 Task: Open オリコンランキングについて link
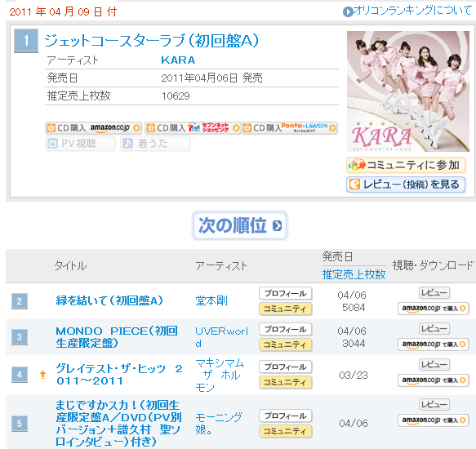[x=407, y=11]
